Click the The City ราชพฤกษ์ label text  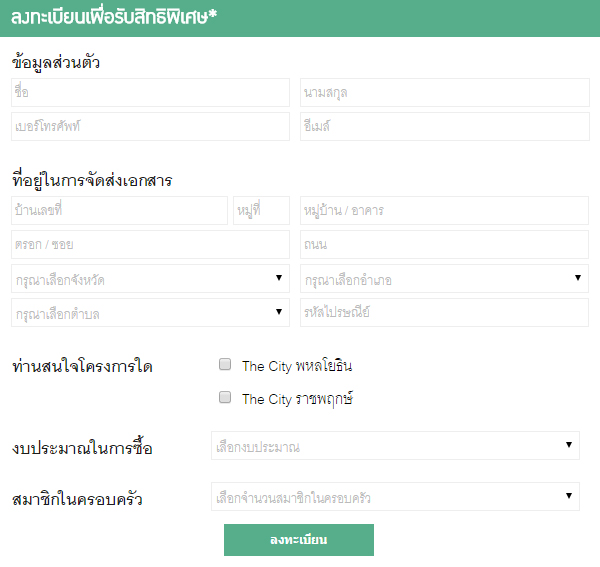[x=298, y=399]
